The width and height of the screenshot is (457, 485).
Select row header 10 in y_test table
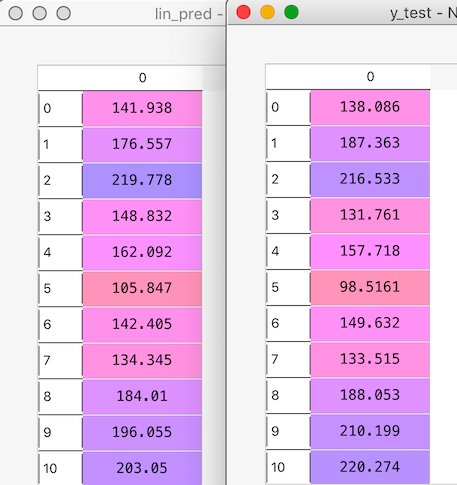click(288, 467)
